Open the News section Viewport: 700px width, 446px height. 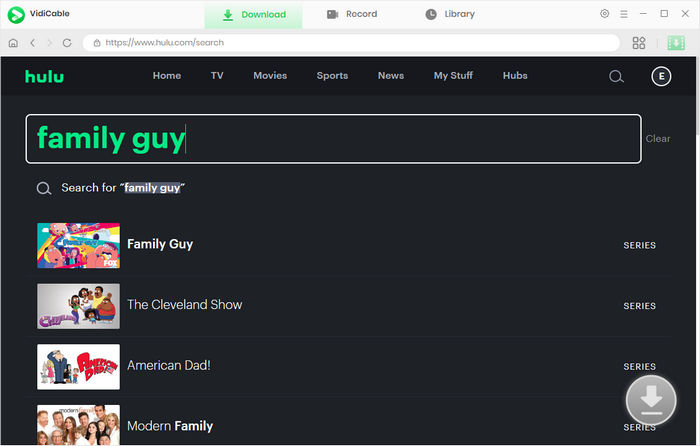click(391, 76)
